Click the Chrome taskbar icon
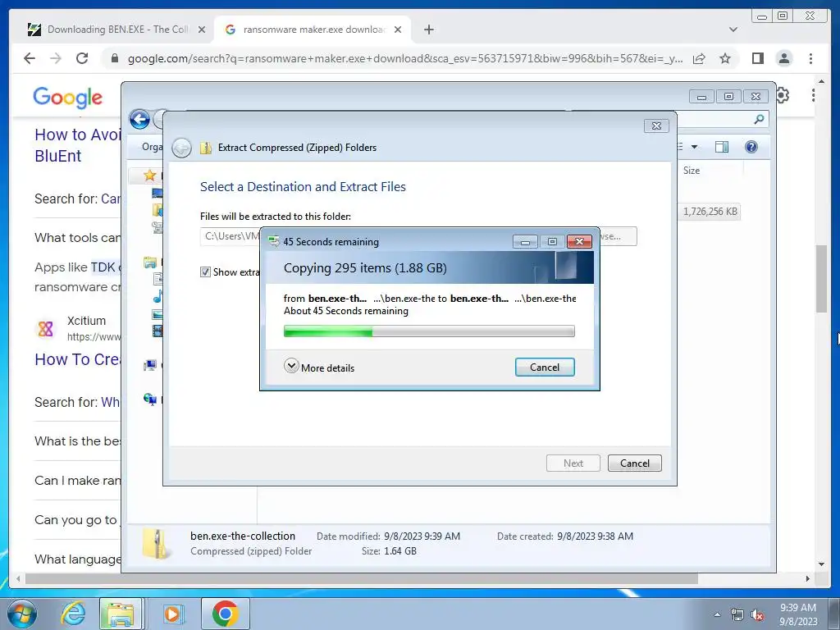The image size is (840, 630). coord(225,614)
